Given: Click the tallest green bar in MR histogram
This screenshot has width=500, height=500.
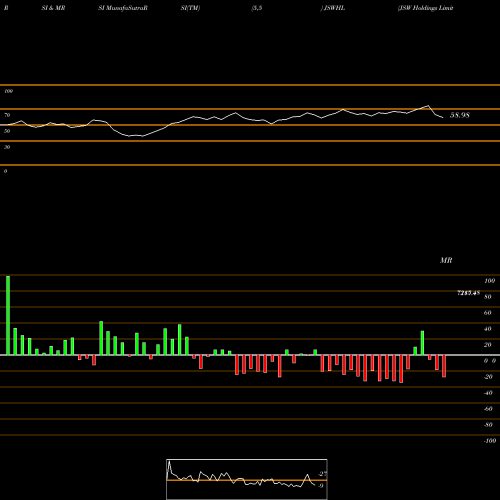Looking at the screenshot, I should click(8, 315).
